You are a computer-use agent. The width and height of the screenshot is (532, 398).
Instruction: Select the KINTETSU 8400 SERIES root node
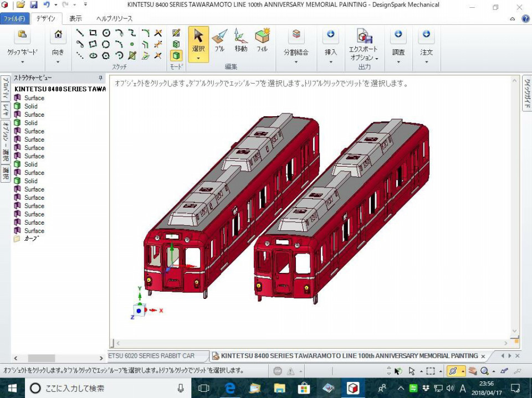pos(60,89)
